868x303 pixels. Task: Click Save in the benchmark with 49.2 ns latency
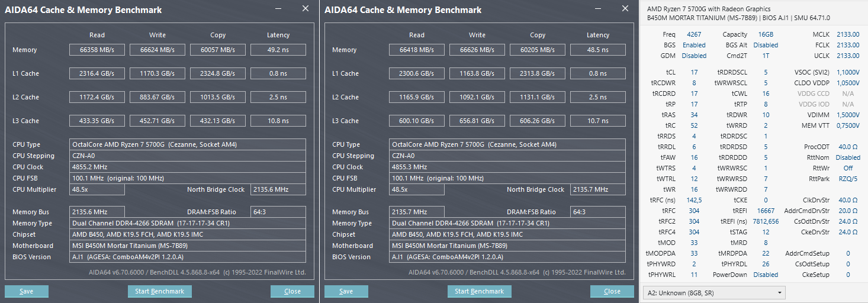[26, 291]
